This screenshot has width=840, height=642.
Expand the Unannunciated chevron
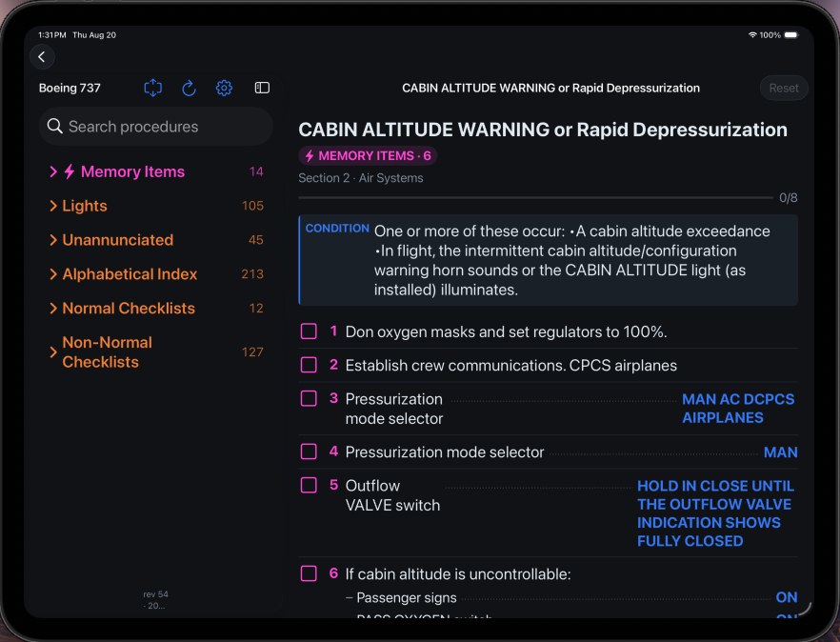point(53,240)
